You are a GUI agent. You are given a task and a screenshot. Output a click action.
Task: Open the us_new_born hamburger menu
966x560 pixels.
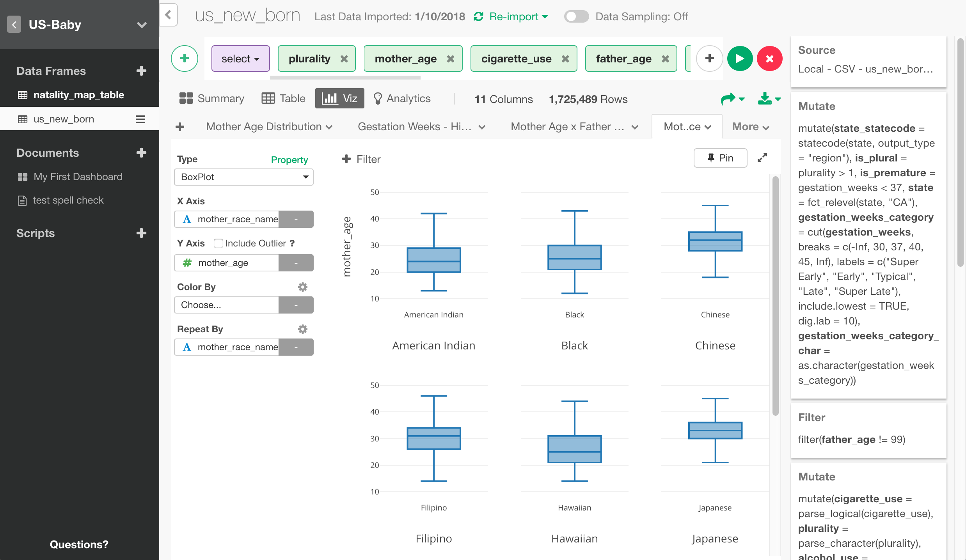[140, 119]
